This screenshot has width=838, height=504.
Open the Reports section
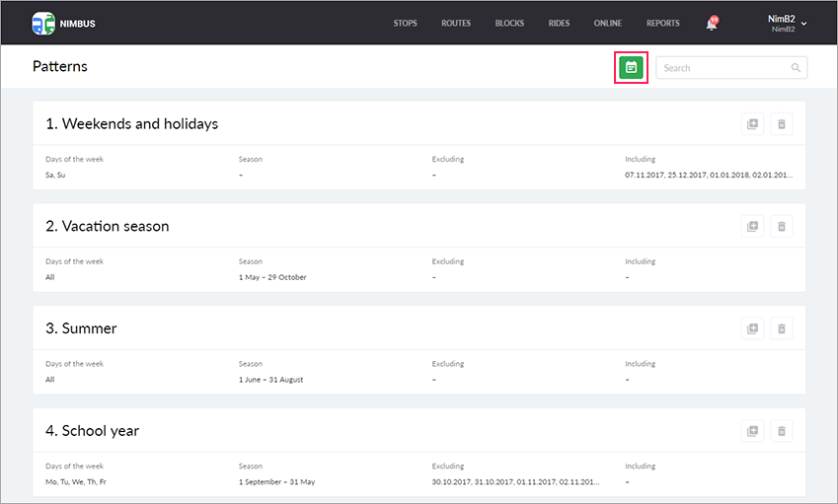point(662,24)
